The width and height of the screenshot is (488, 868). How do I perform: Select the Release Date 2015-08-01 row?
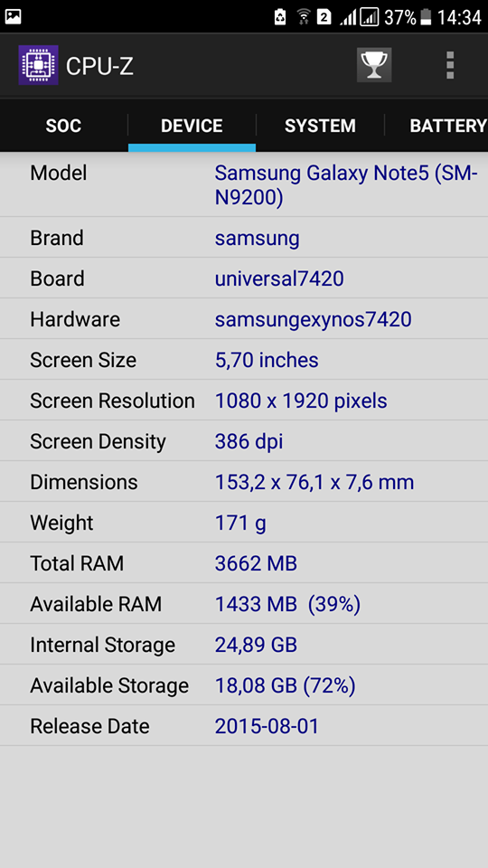[x=244, y=726]
